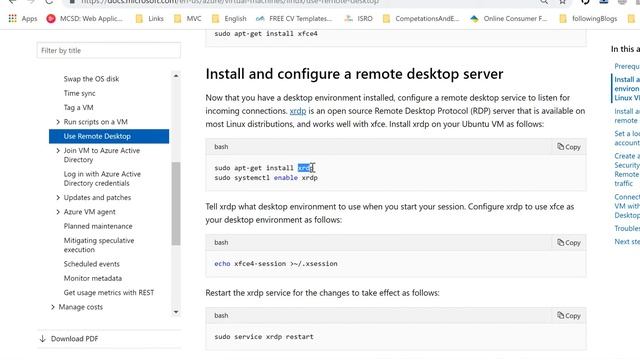
Task: Open the ISRO bookmark
Action: pos(358,18)
